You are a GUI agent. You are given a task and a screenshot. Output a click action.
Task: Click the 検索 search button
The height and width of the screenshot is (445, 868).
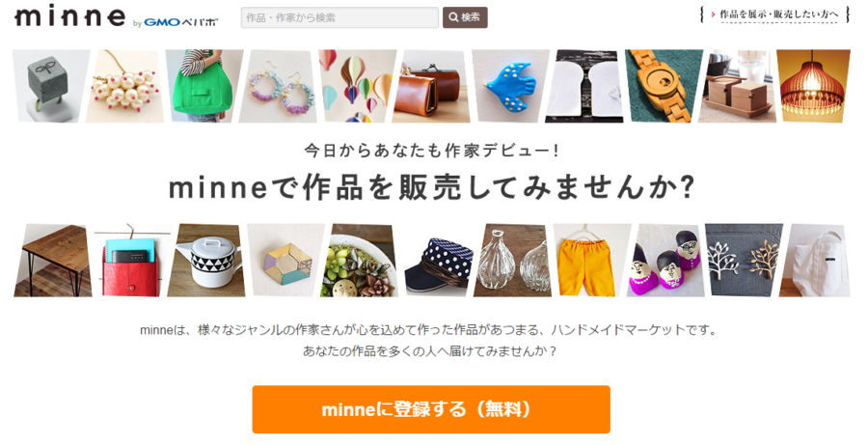coord(465,17)
